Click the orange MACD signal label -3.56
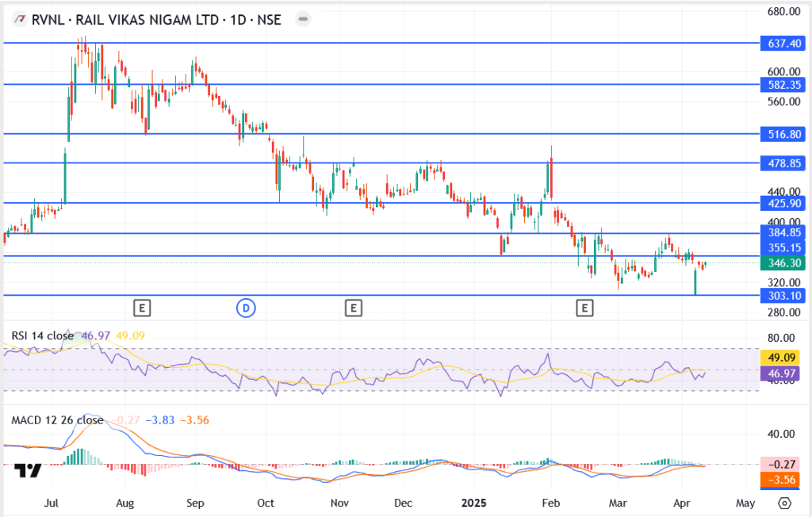 point(782,479)
